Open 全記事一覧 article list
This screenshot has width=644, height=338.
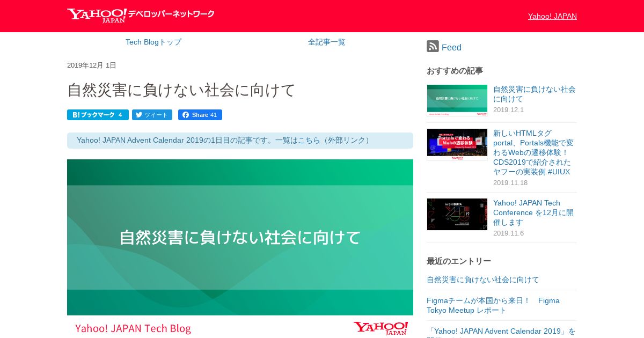327,42
